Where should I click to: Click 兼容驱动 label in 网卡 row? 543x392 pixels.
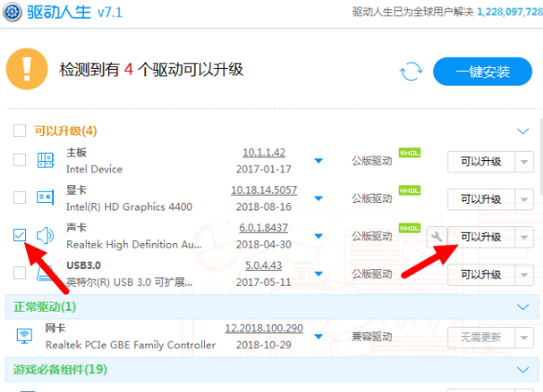pos(372,337)
